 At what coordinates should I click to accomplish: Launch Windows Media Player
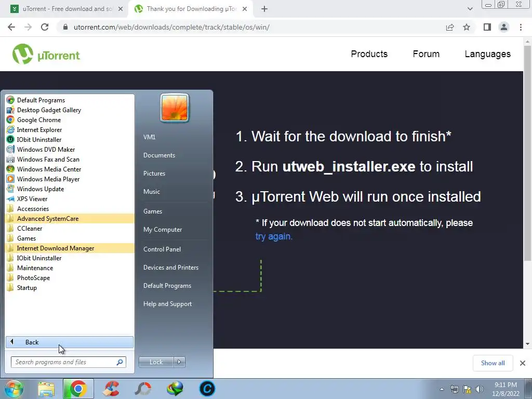(70, 179)
